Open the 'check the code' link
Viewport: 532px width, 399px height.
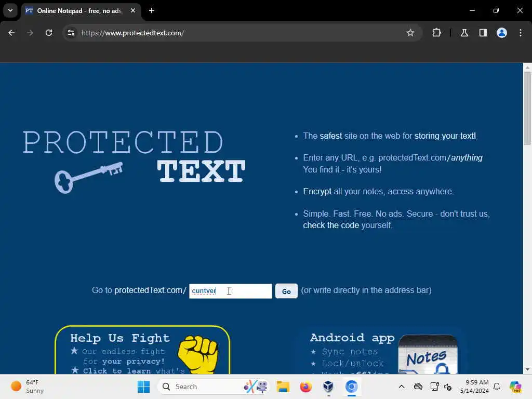pyautogui.click(x=331, y=225)
